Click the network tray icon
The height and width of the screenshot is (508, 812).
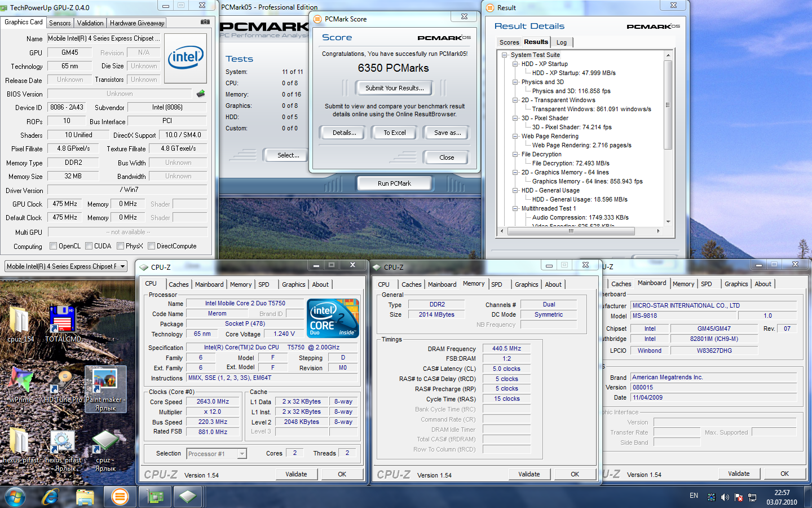(x=752, y=497)
